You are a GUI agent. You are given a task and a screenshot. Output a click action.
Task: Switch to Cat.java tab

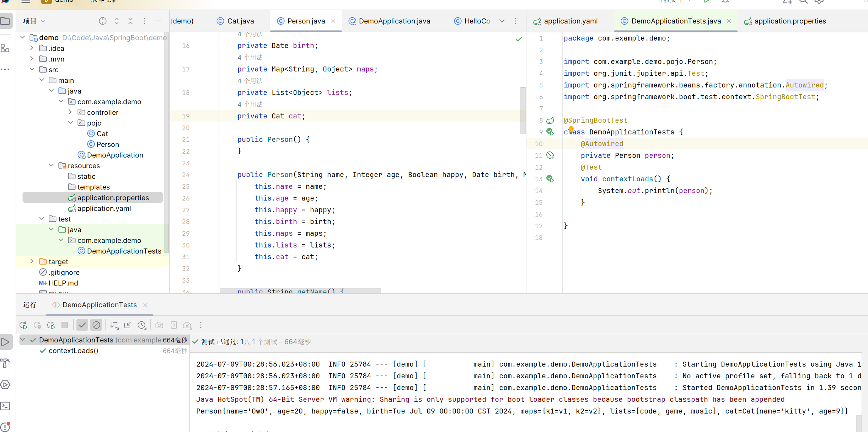tap(235, 21)
